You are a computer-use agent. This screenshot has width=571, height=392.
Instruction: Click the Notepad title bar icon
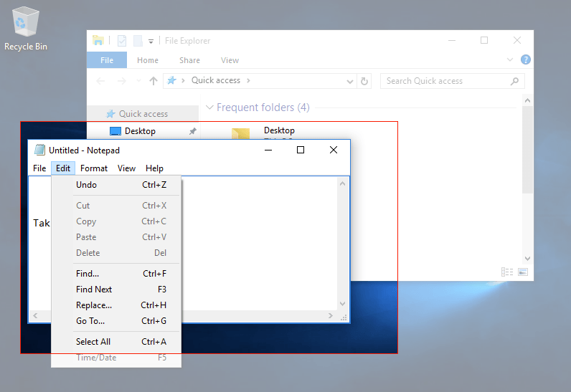39,150
